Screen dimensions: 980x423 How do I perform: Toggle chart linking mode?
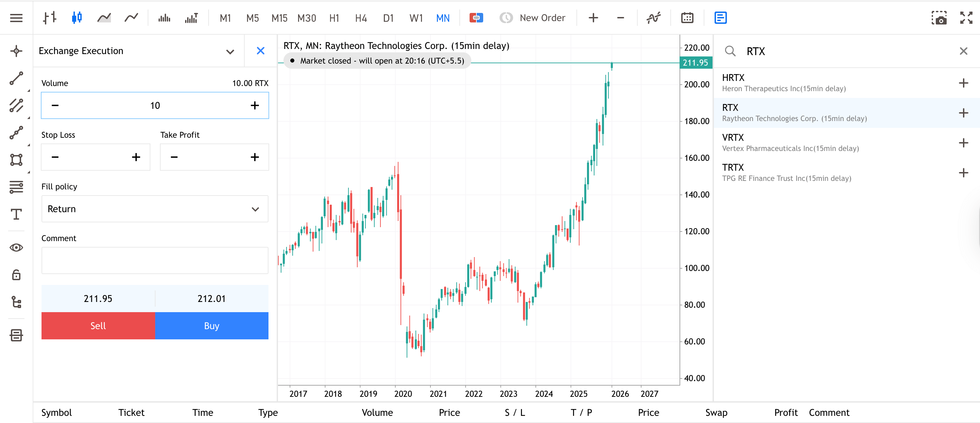coord(476,17)
